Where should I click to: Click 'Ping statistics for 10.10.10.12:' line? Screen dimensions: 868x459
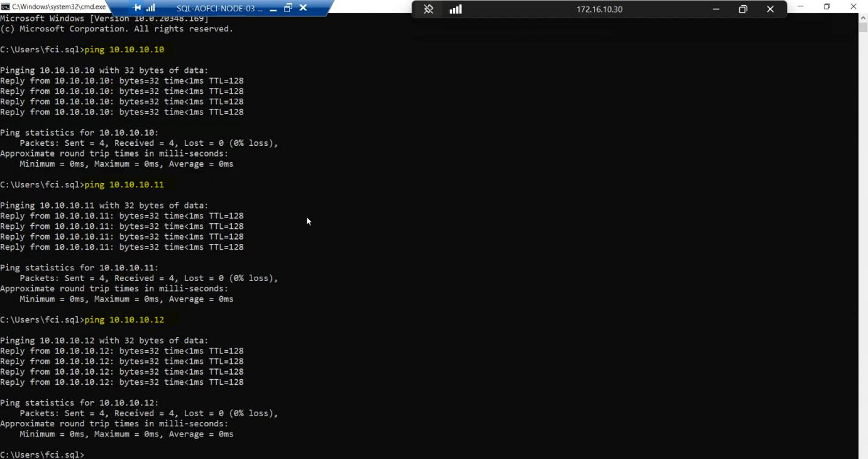(79, 403)
